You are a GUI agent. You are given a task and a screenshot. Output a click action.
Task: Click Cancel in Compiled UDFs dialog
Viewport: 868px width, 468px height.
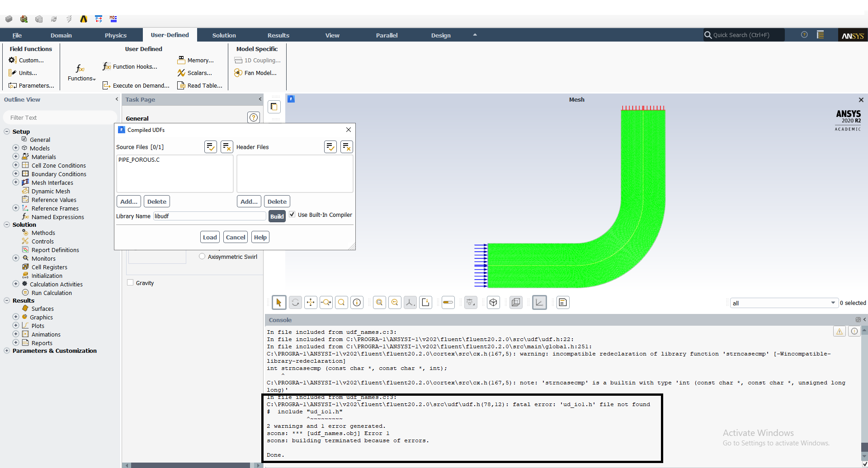[236, 237]
